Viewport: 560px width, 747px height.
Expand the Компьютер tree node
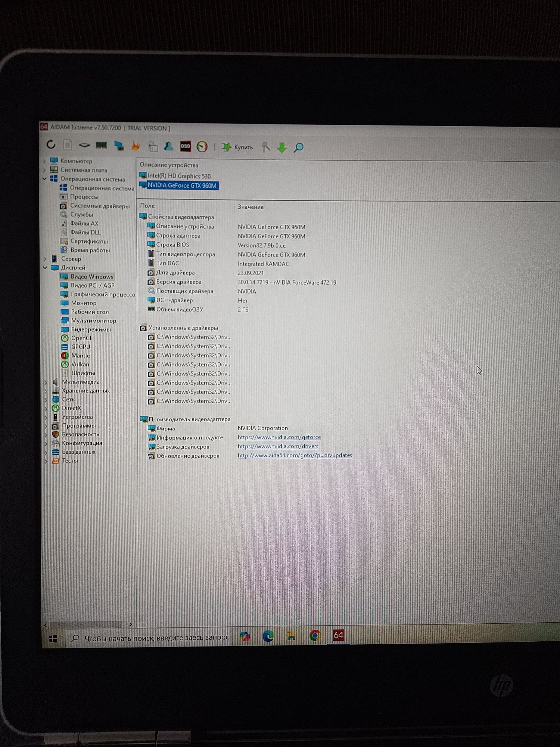[44, 161]
